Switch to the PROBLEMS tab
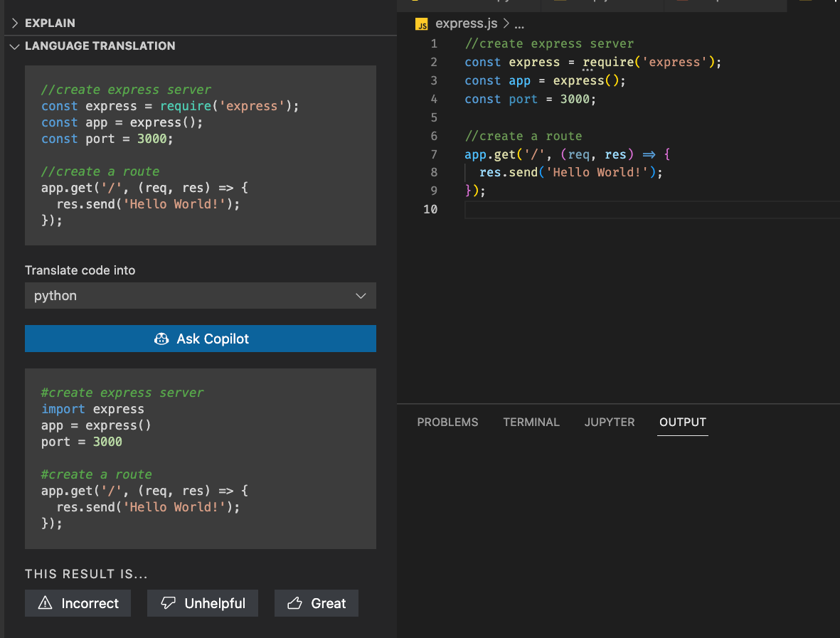The height and width of the screenshot is (638, 840). click(447, 422)
